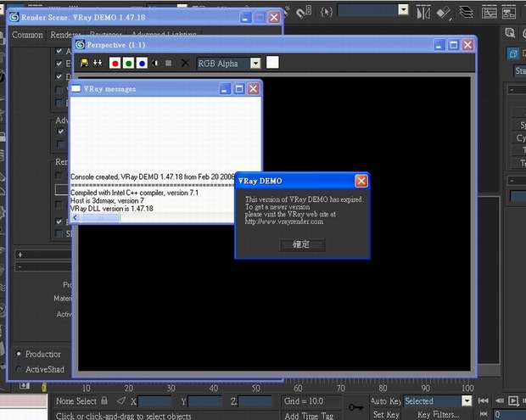
Task: Enable green channel button
Action: pyautogui.click(x=128, y=63)
